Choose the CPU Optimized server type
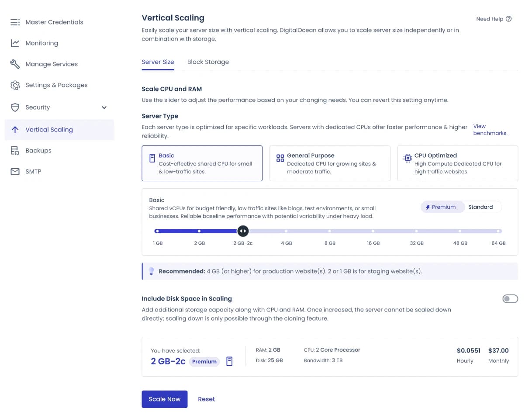 (x=457, y=163)
